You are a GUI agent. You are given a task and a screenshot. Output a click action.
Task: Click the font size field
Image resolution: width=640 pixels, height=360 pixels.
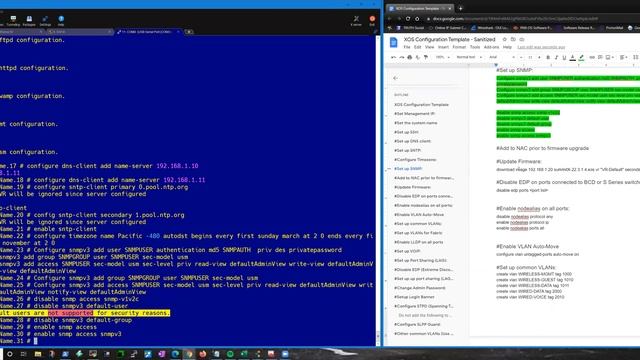[531, 58]
